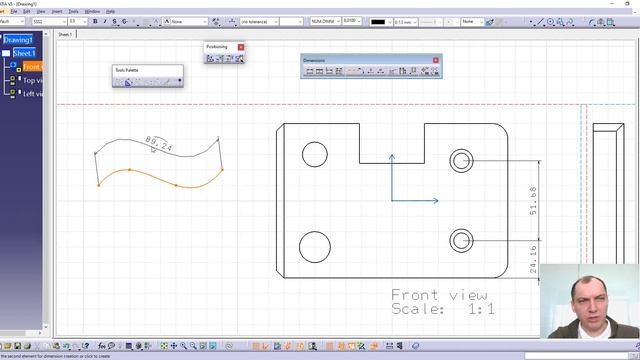Open the Edit menu
The image size is (640, 360).
tap(27, 11)
